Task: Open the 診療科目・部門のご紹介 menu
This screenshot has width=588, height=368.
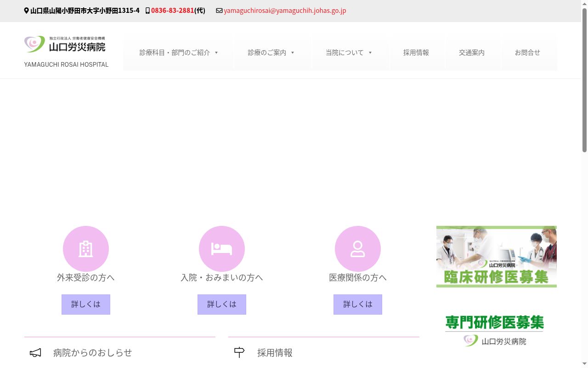Action: pos(179,53)
